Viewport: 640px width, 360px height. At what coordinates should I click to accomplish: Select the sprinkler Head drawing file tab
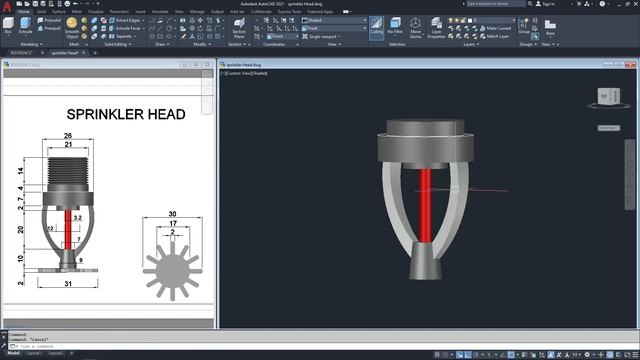point(64,53)
